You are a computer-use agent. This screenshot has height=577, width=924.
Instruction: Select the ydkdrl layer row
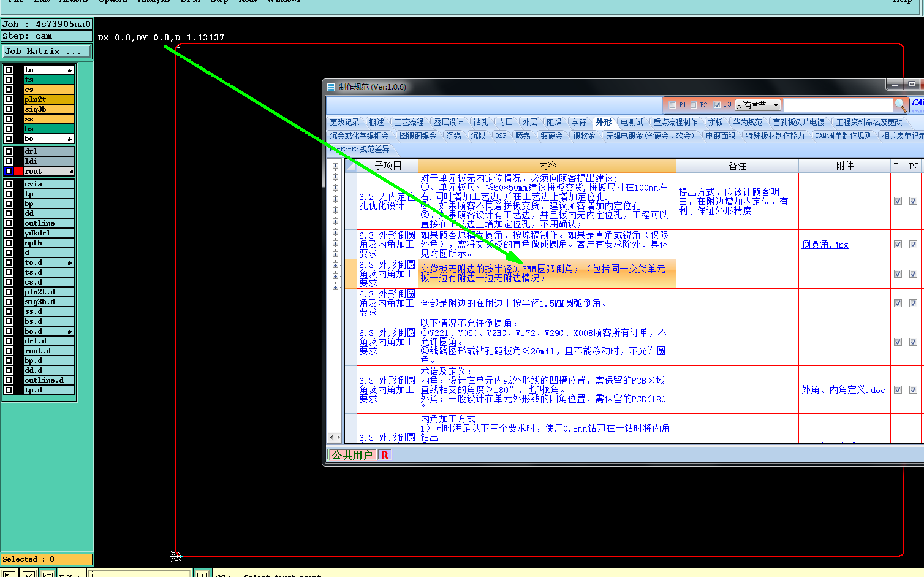point(48,233)
